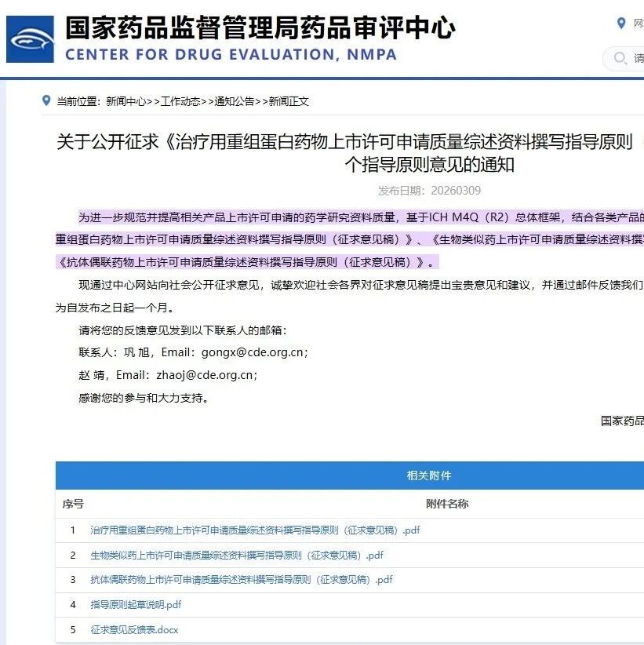Click CENTER FOR DRUG EVALUATION, NMPA text
Image resolution: width=644 pixels, height=645 pixels.
[231, 55]
